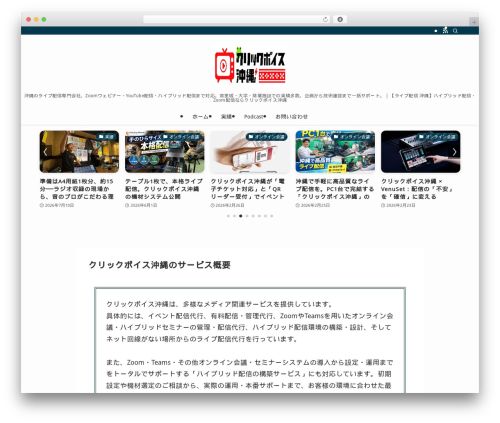Click heading クリックボイス沖縄のサービス概要

(x=160, y=265)
